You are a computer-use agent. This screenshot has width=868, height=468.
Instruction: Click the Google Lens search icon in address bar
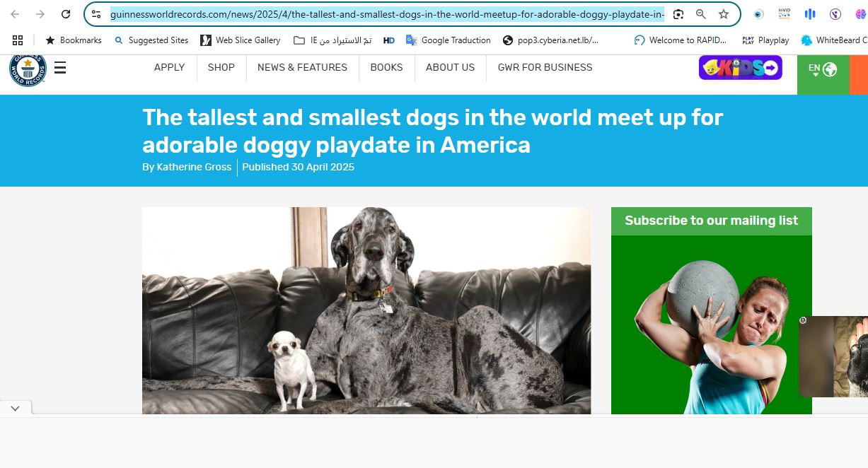pyautogui.click(x=678, y=14)
